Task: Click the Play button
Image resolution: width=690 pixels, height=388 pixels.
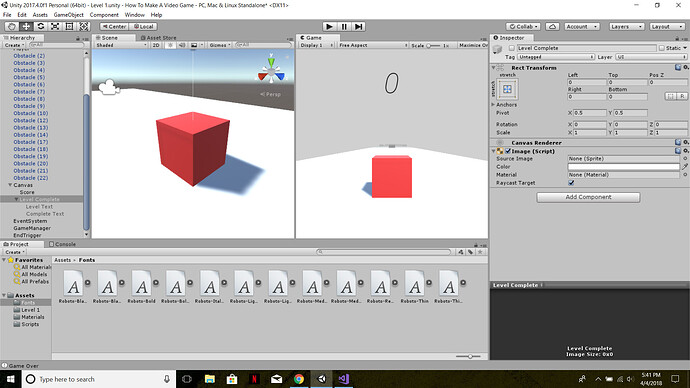Action: pyautogui.click(x=329, y=26)
